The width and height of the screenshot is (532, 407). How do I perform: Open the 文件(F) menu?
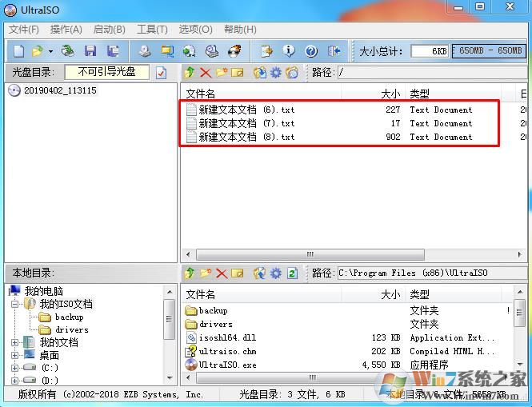[x=24, y=30]
